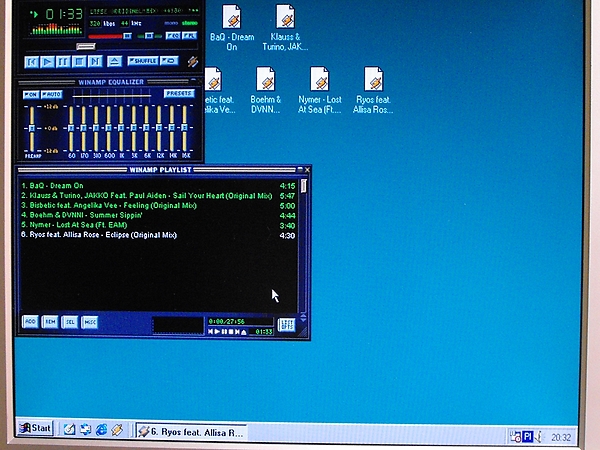Click the 60 Hz equalizer band slider
The width and height of the screenshot is (600, 450).
tap(71, 128)
